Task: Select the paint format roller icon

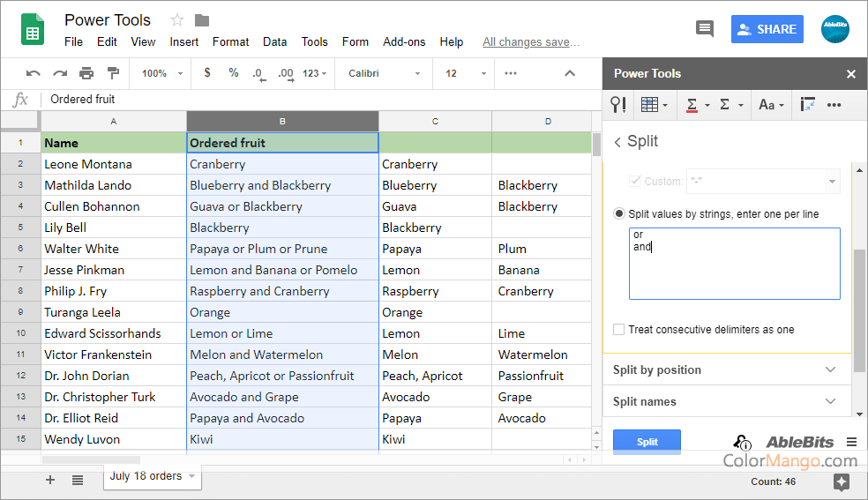Action: click(113, 73)
